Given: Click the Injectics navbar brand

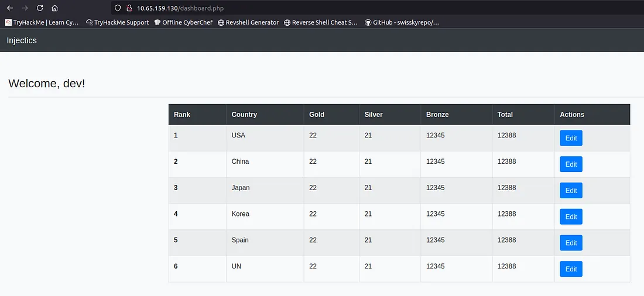Looking at the screenshot, I should (22, 40).
